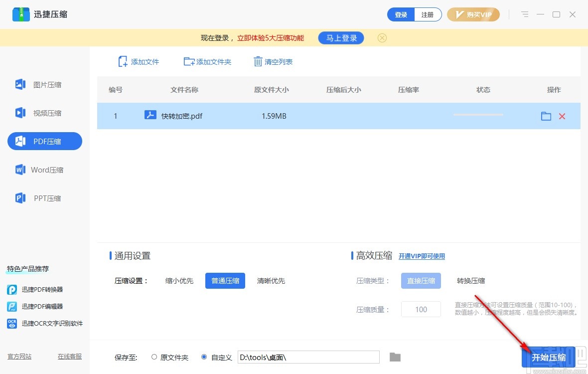Select the file name 快转加密.pdf
Screen dimensions: 588x374
pyautogui.click(x=182, y=116)
